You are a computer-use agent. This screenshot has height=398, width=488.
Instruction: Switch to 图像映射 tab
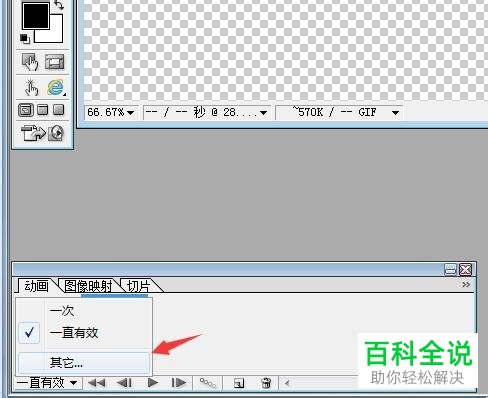coord(88,286)
